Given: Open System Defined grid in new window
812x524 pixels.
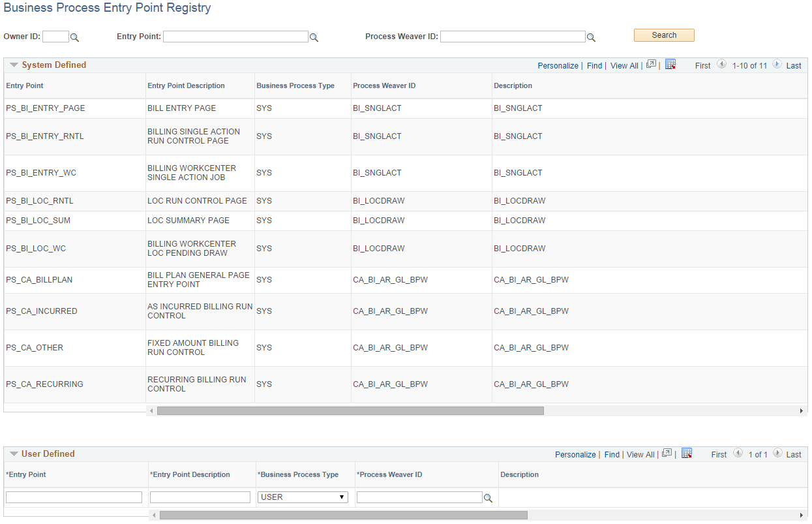Looking at the screenshot, I should (x=651, y=63).
